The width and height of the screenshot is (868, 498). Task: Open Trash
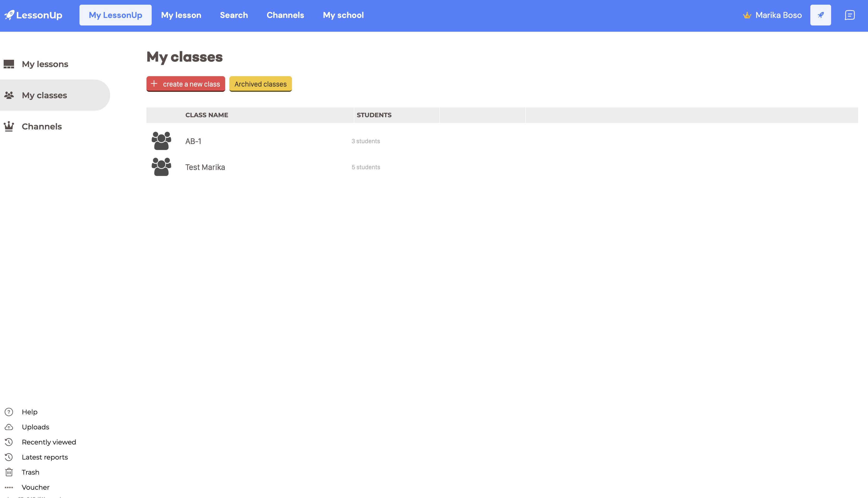click(x=30, y=472)
